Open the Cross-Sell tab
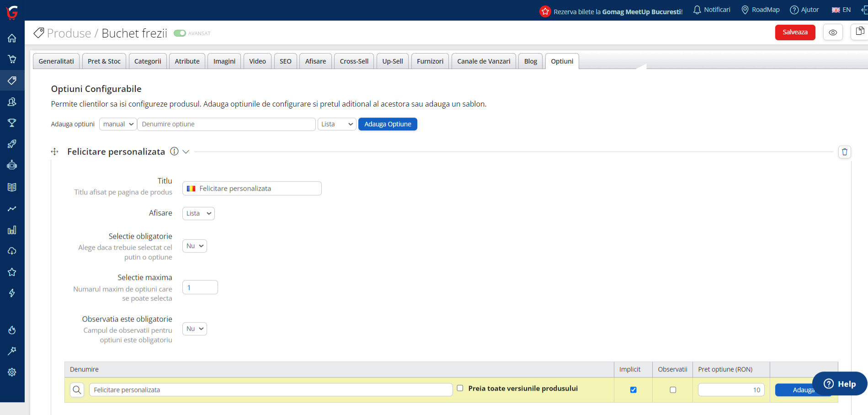 click(x=354, y=61)
